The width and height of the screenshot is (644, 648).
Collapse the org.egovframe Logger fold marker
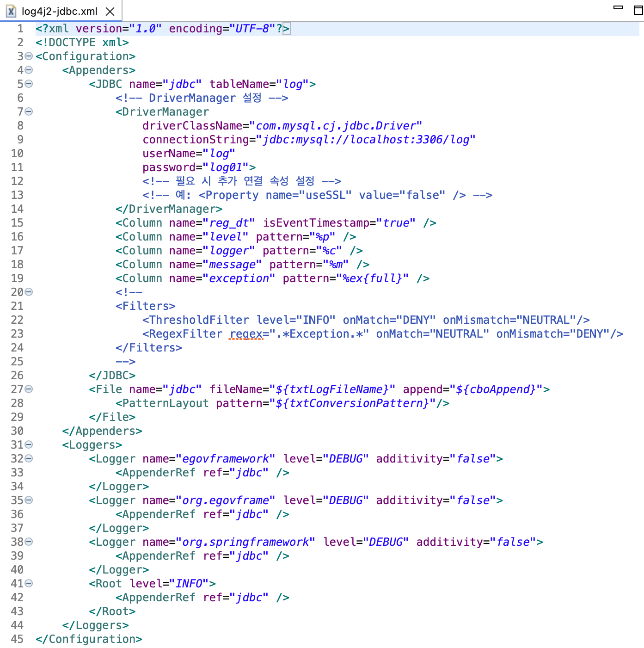click(28, 500)
